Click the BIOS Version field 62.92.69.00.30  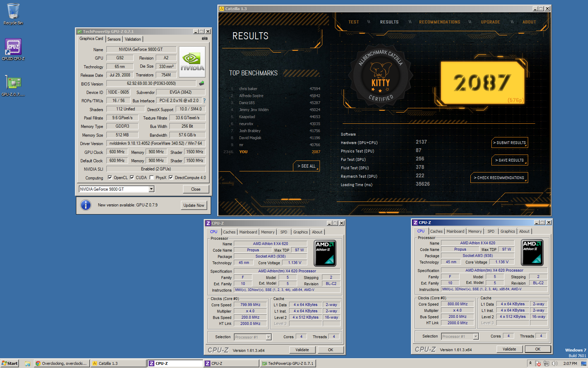click(151, 83)
